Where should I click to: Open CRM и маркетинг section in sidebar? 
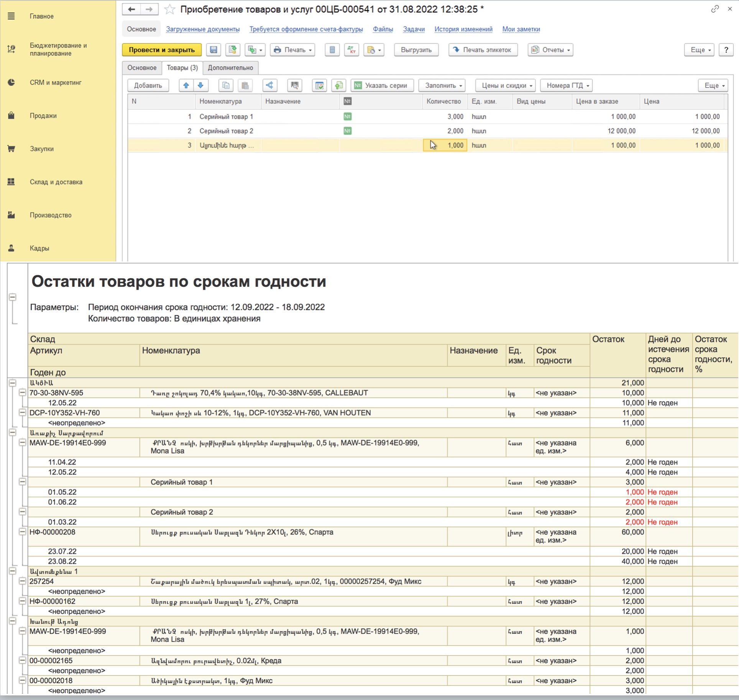[x=56, y=82]
